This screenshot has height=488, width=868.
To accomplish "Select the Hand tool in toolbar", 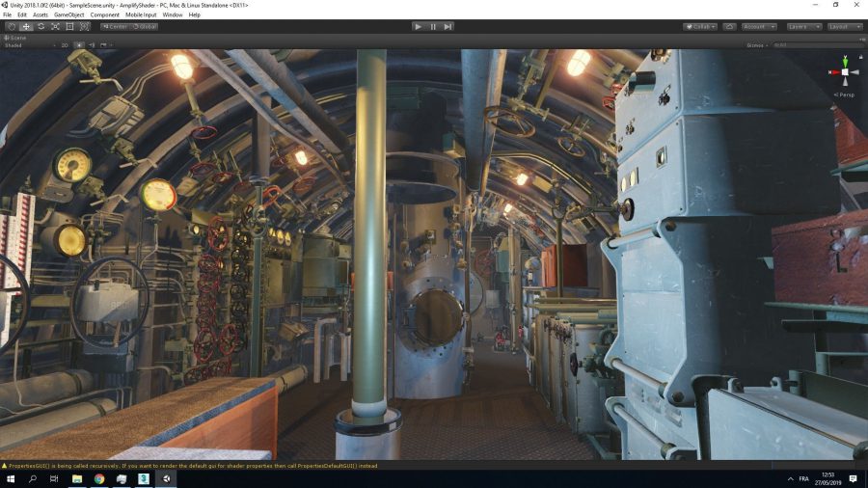I will [x=11, y=26].
